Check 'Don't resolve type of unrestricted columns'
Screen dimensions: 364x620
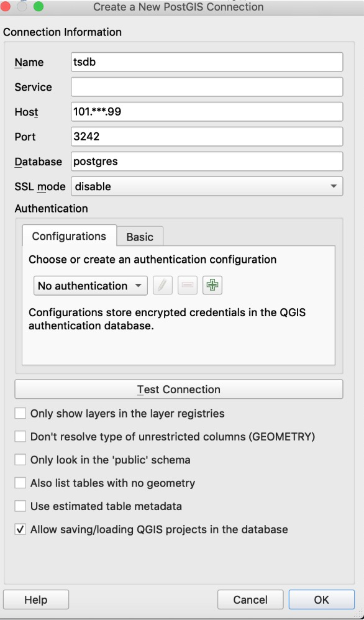pyautogui.click(x=20, y=437)
